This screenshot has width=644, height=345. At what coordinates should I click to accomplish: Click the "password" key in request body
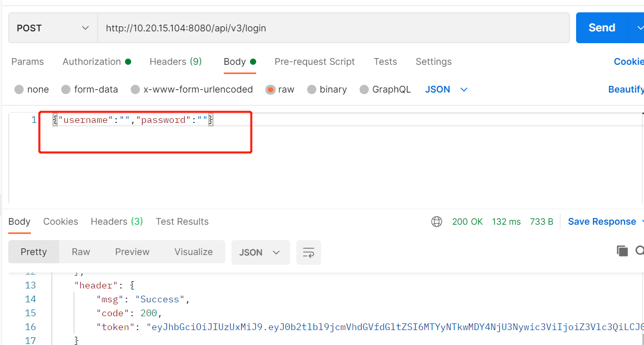point(163,120)
